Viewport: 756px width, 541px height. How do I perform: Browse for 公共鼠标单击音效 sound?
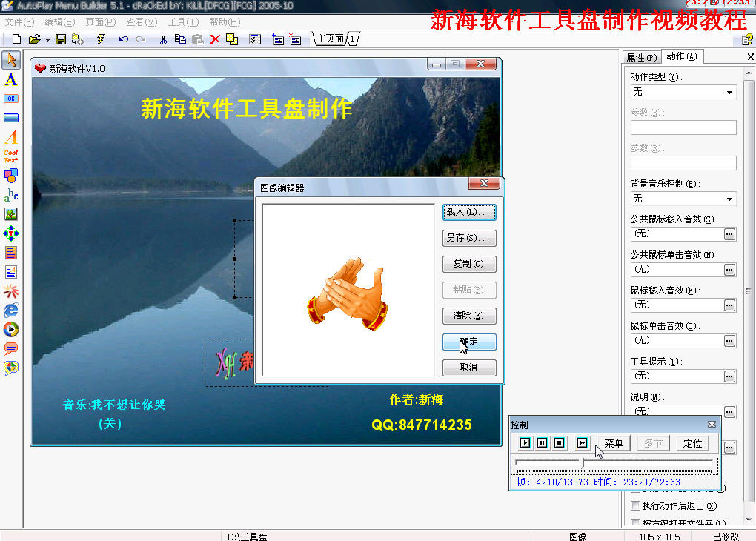(729, 270)
